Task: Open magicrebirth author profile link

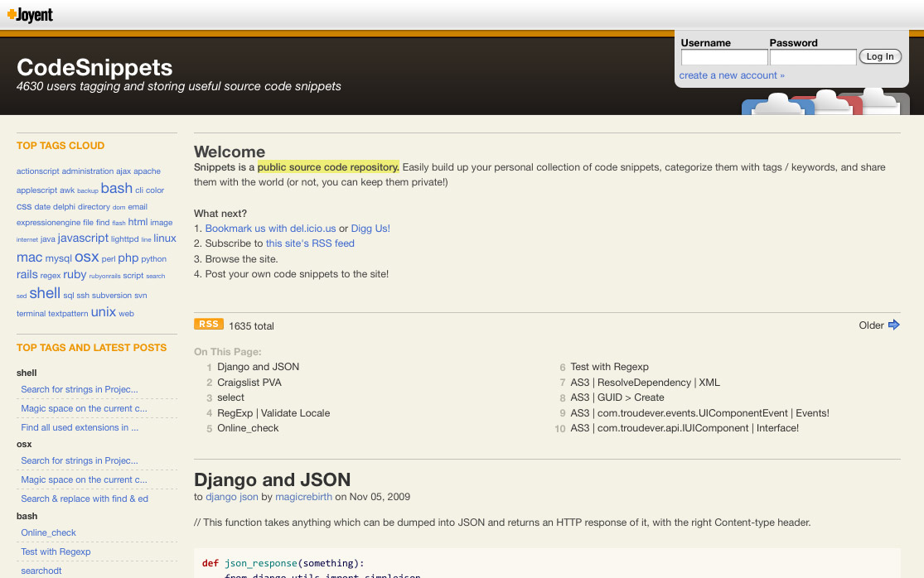Action: [303, 497]
